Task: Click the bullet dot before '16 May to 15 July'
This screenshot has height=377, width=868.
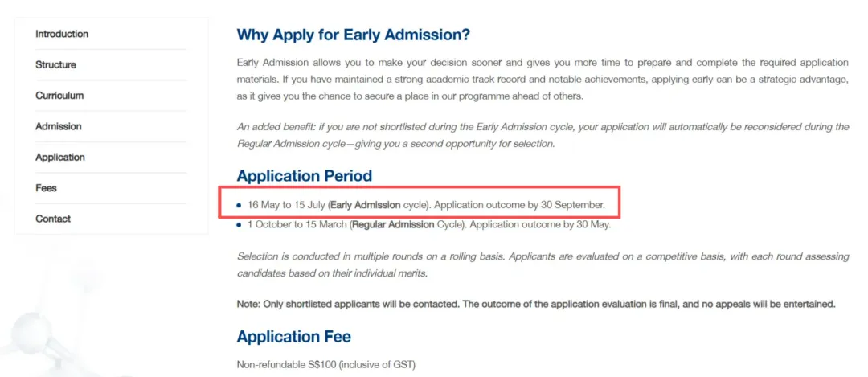Action: coord(239,206)
